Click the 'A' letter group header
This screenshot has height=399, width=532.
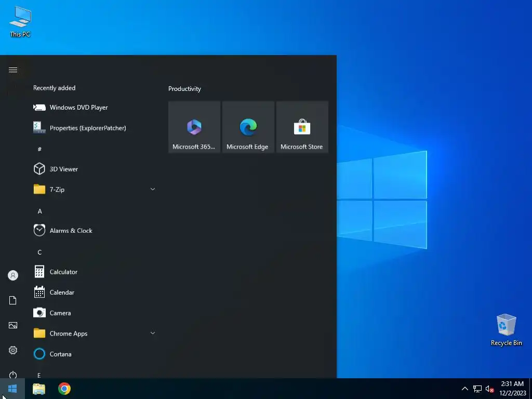[39, 211]
